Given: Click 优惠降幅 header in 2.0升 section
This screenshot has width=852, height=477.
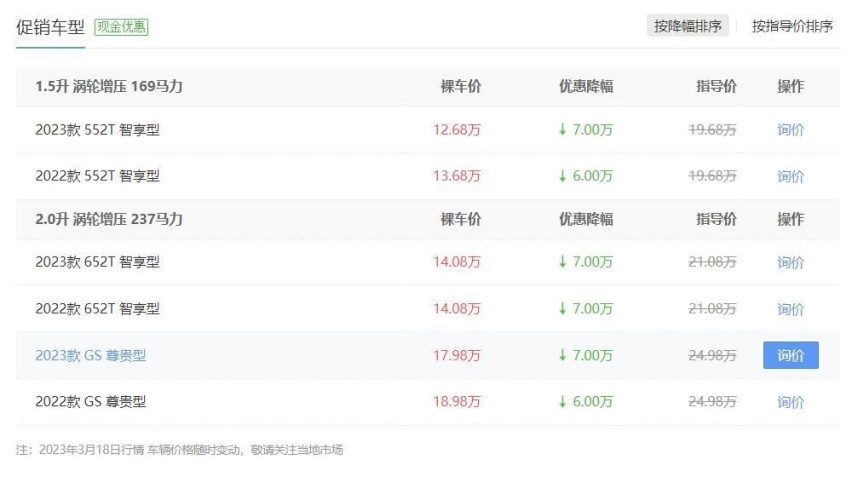Looking at the screenshot, I should pos(586,219).
